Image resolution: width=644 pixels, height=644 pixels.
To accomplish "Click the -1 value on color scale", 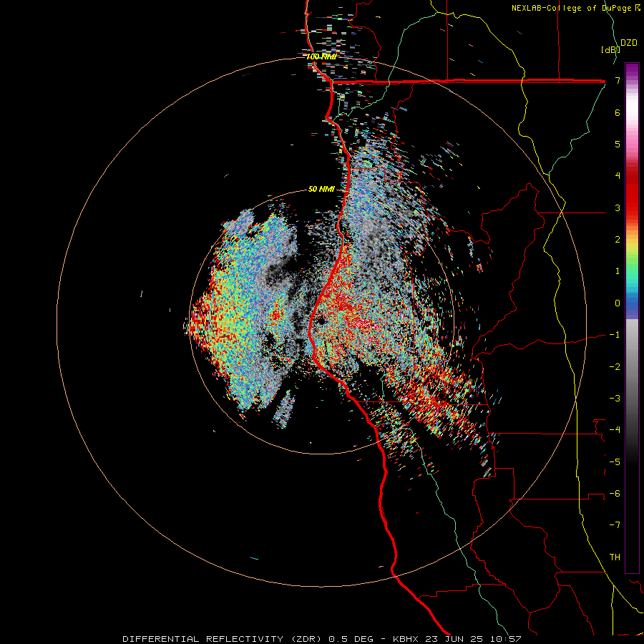I will pos(615,335).
